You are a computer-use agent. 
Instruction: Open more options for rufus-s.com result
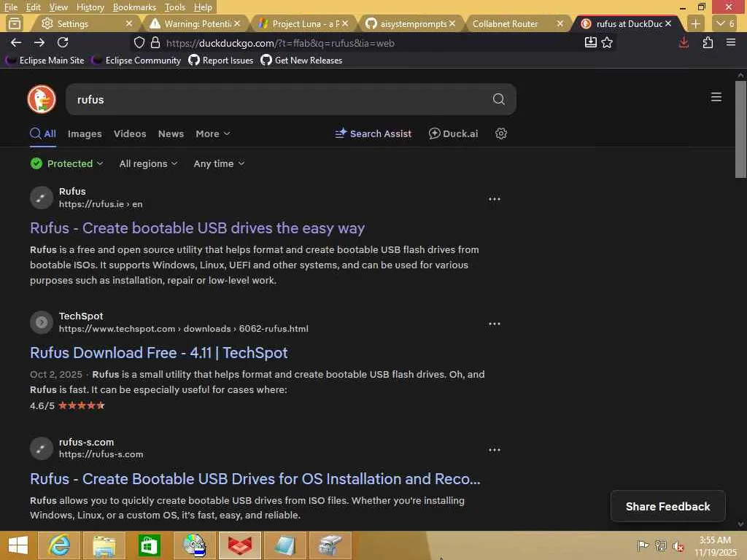(495, 450)
